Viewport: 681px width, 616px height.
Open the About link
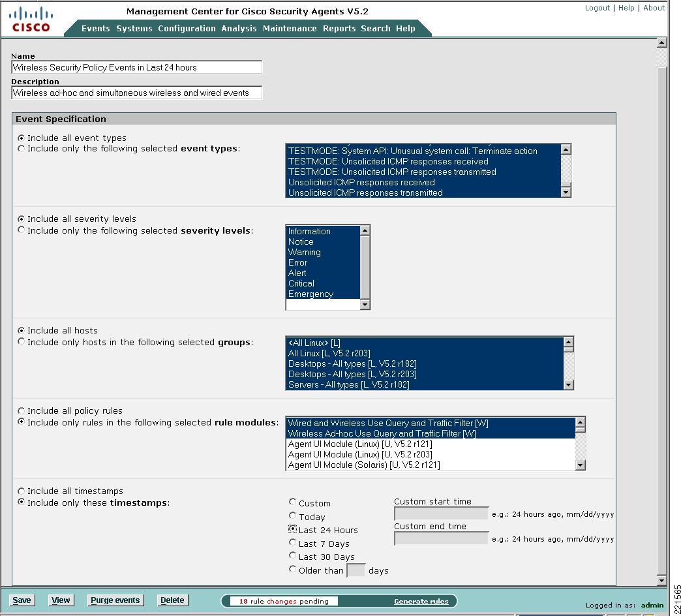pyautogui.click(x=654, y=8)
